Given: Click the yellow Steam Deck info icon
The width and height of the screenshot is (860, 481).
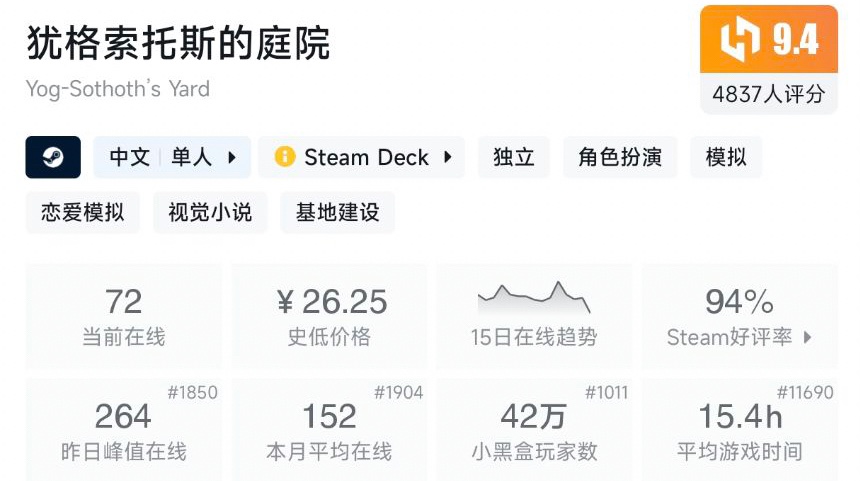Looking at the screenshot, I should 285,157.
